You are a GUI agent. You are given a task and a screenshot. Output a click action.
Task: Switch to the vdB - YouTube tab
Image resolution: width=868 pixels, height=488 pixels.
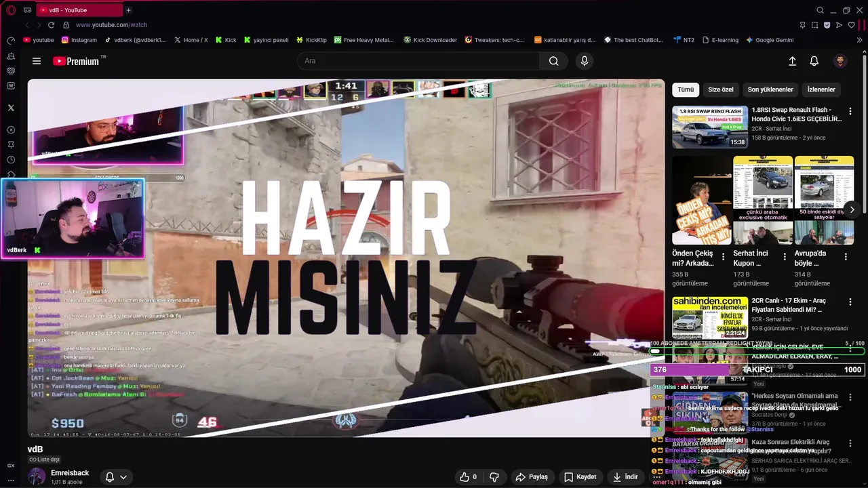tap(79, 10)
